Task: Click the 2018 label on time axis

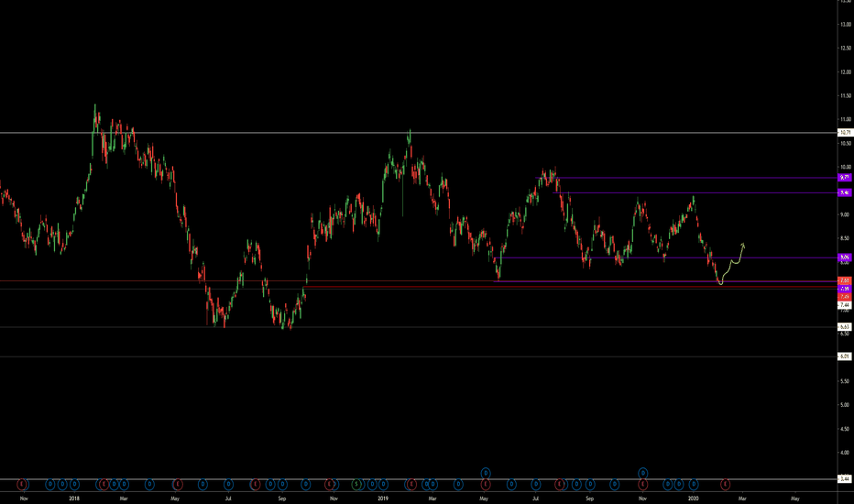Action: coord(74,498)
